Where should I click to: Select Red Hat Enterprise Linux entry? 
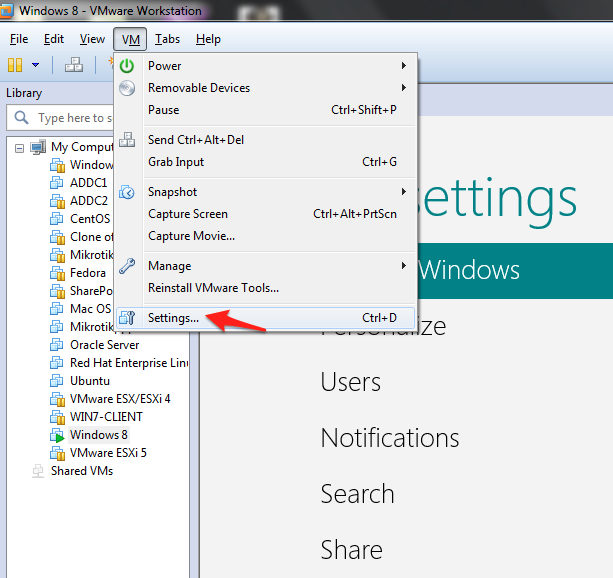pos(129,363)
